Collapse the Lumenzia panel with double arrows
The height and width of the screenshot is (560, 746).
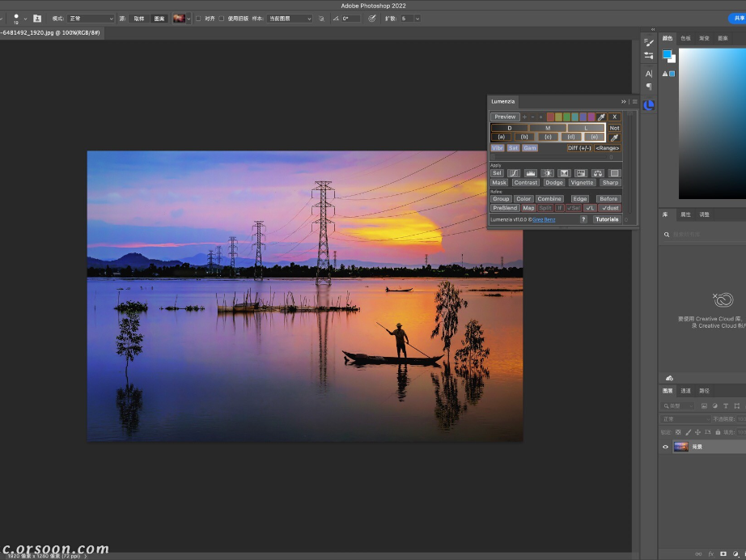pos(624,101)
